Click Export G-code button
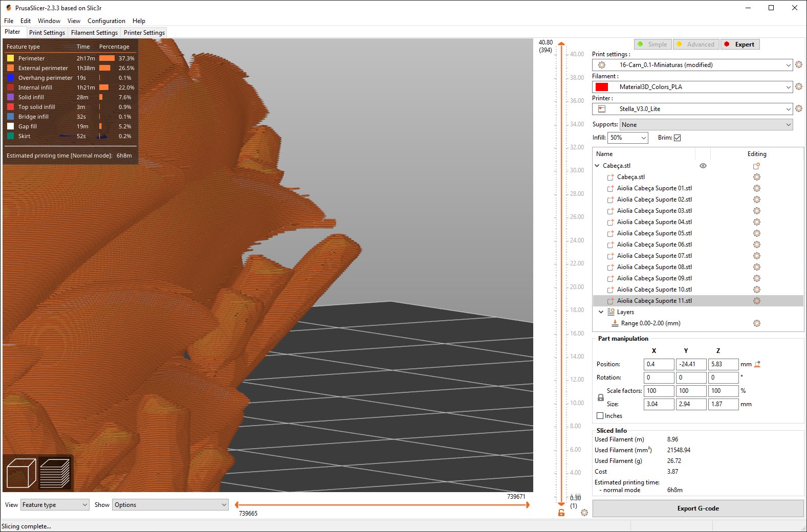Screen dimensions: 807x532 (x=698, y=508)
